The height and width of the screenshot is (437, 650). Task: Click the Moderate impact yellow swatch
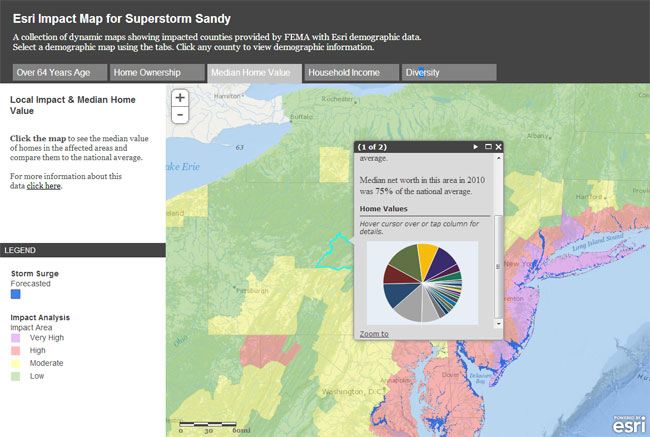pyautogui.click(x=15, y=364)
